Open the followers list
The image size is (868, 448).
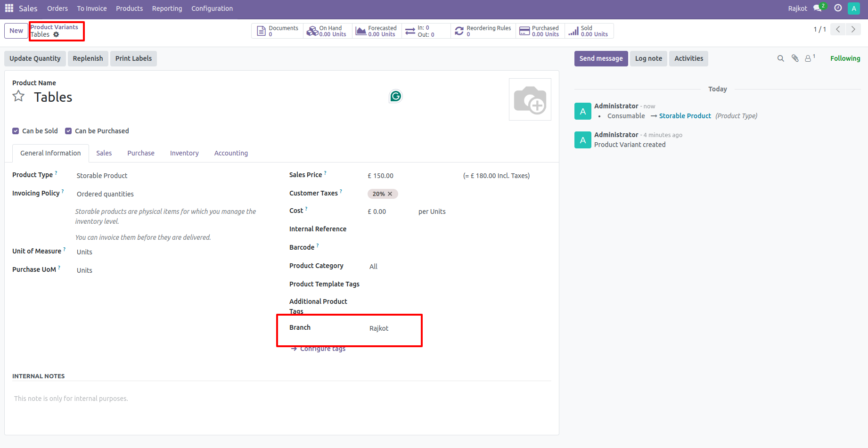pos(809,58)
